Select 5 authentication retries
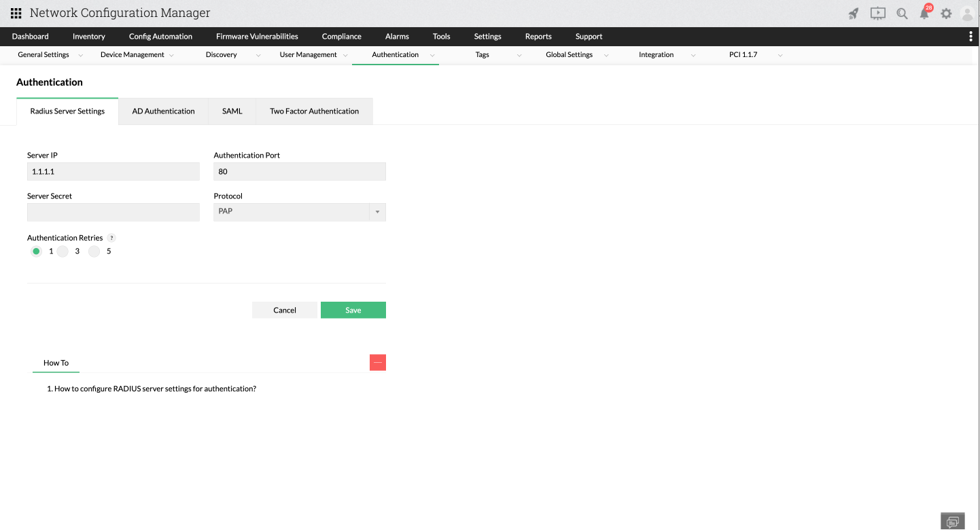The width and height of the screenshot is (980, 530). (94, 251)
